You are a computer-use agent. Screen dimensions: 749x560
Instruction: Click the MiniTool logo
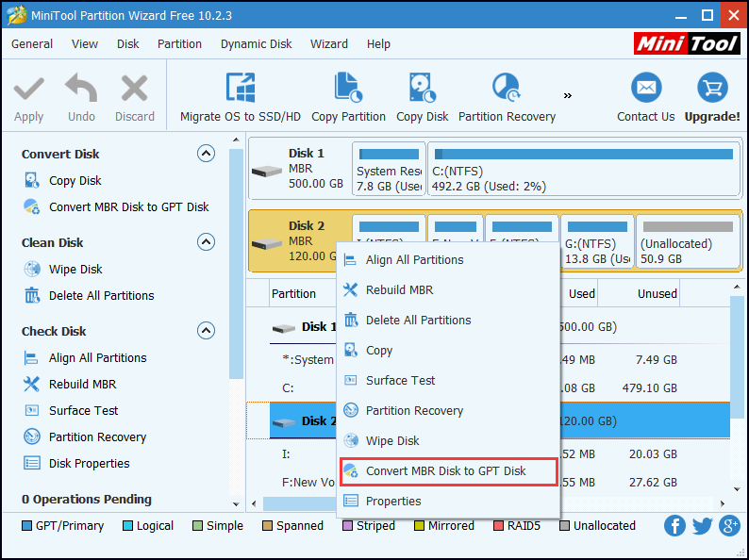688,43
